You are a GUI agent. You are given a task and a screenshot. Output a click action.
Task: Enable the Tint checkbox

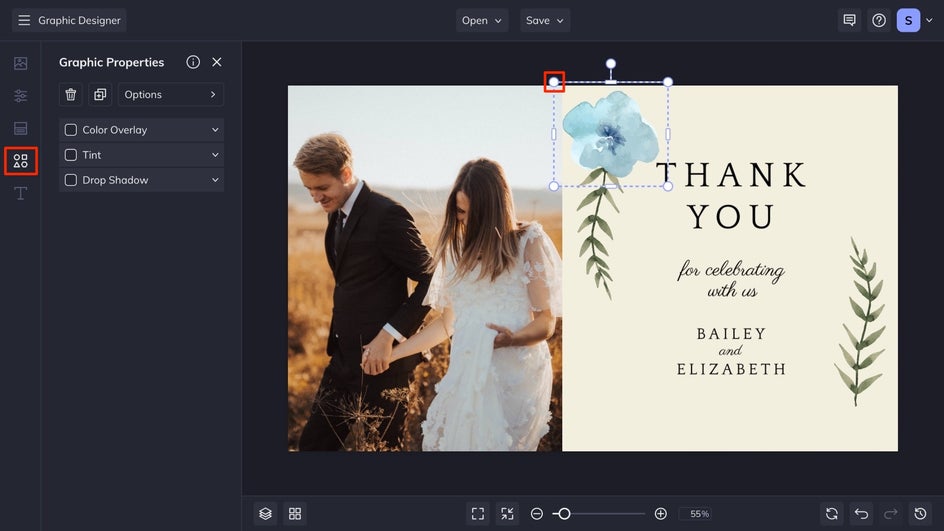pyautogui.click(x=70, y=155)
